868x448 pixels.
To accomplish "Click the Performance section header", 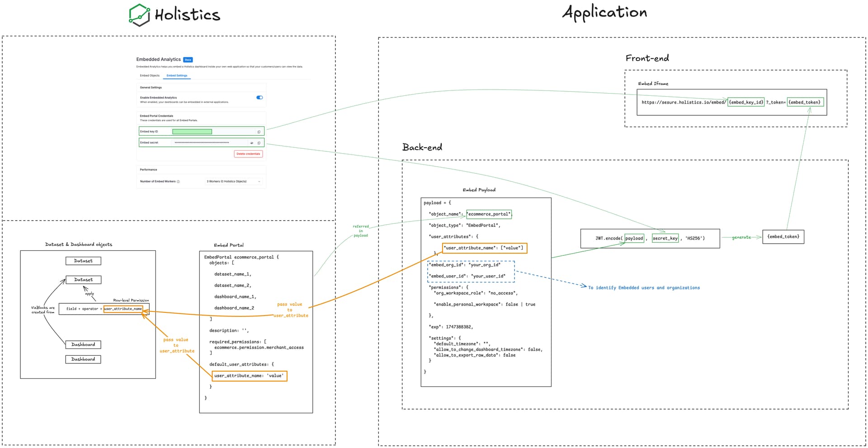I will tap(148, 170).
